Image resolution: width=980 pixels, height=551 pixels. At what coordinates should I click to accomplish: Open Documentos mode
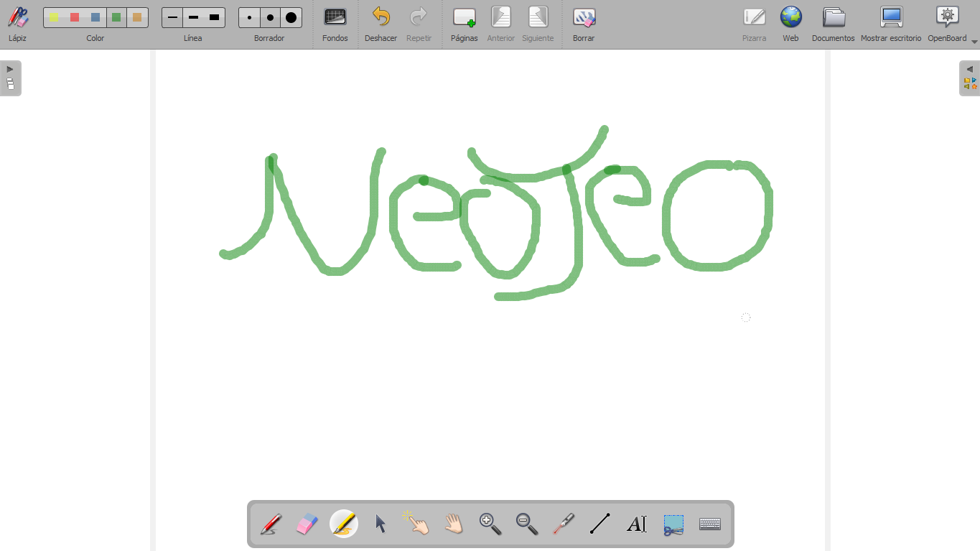[x=834, y=23]
